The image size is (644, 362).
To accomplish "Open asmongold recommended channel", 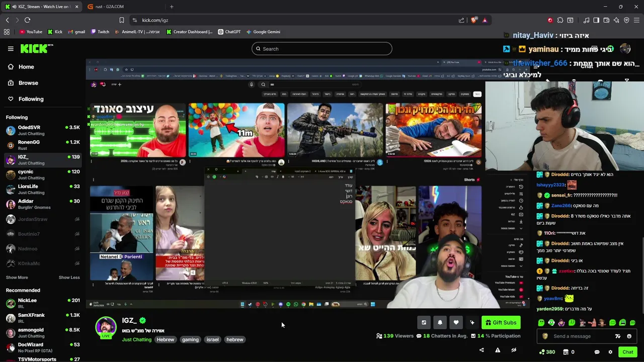I will click(43, 333).
